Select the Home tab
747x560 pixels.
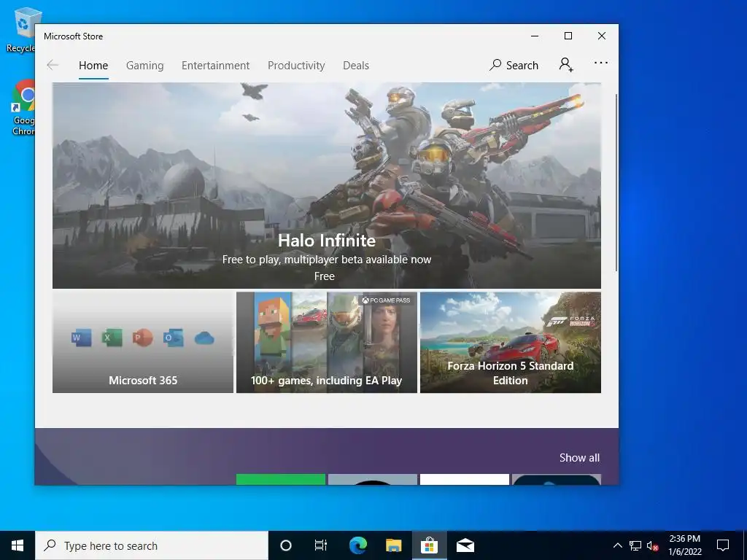point(93,65)
